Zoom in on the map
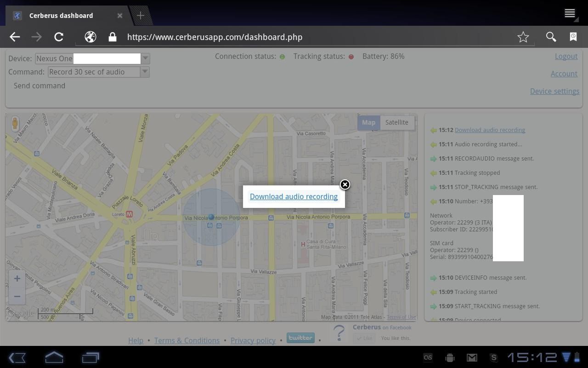Screen dimensions: 588x368 pyautogui.click(x=17, y=278)
